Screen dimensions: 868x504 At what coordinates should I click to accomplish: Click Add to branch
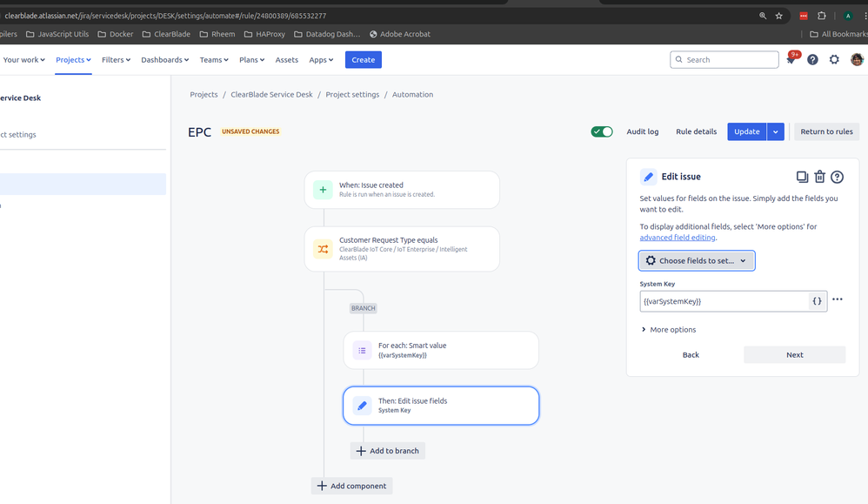[388, 451]
